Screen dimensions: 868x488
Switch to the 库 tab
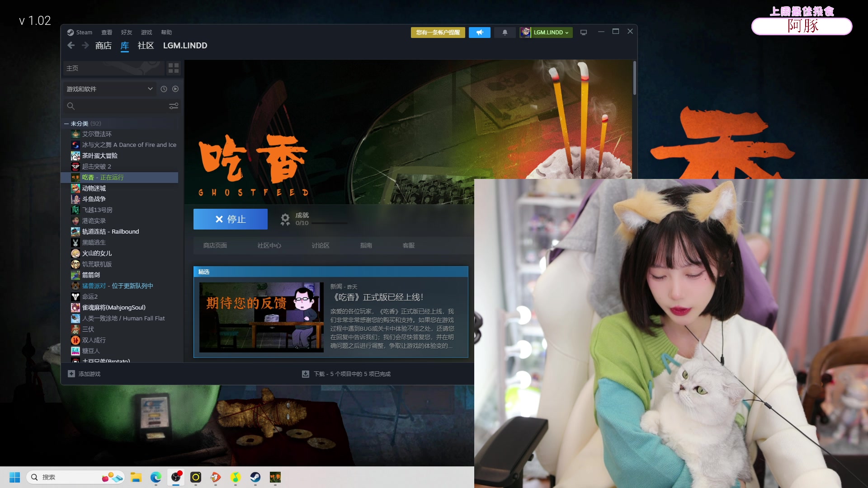125,46
